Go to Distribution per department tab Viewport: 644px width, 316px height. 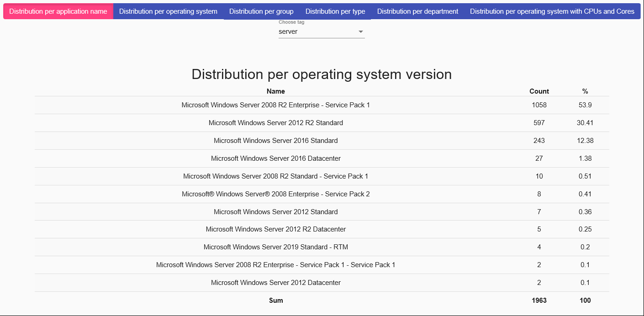(x=417, y=11)
